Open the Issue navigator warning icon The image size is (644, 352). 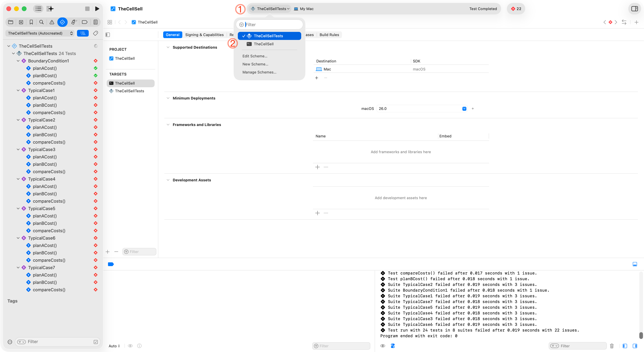52,22
